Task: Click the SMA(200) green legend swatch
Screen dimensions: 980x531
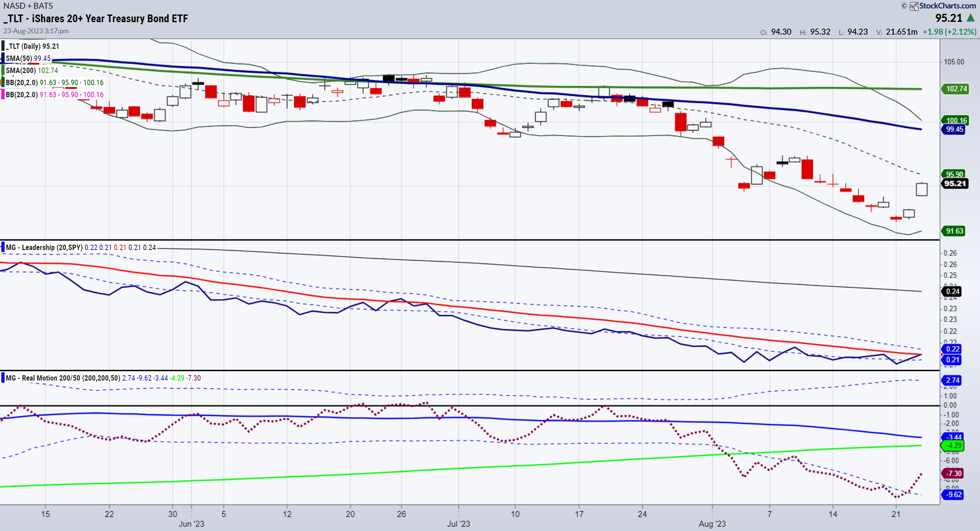Action: coord(3,70)
